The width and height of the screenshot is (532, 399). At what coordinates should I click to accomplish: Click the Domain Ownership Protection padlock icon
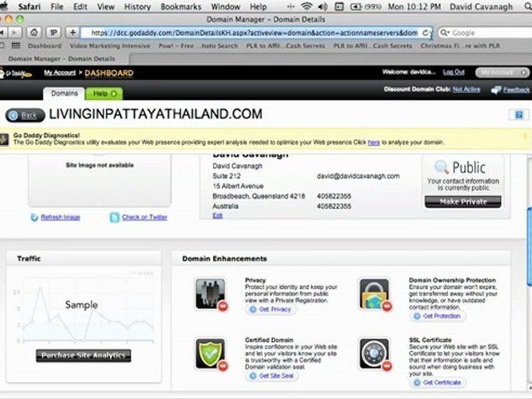(374, 294)
